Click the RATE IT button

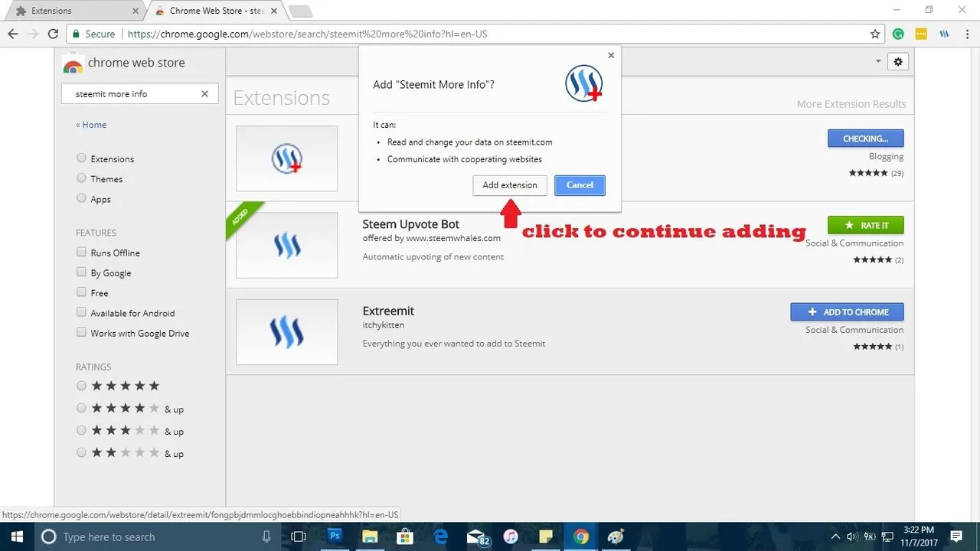click(865, 225)
